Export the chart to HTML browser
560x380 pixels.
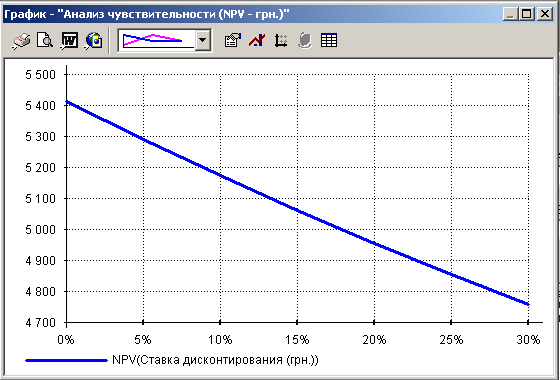(94, 40)
